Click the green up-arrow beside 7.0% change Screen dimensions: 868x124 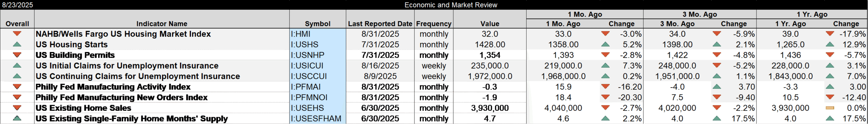click(x=830, y=76)
